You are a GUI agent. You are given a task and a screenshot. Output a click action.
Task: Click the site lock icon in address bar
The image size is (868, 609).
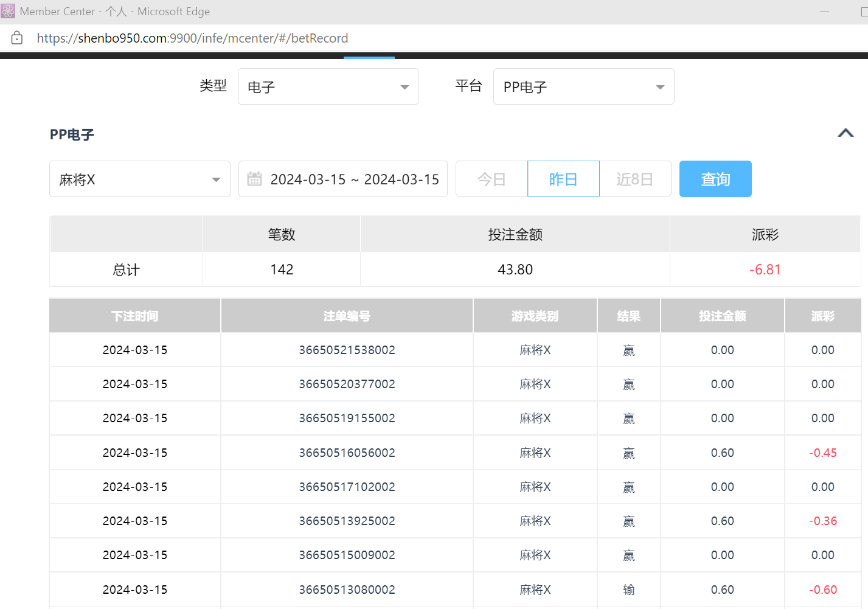click(17, 38)
